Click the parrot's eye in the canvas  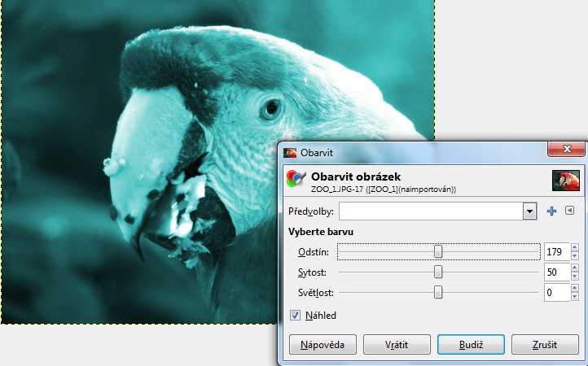[x=270, y=108]
